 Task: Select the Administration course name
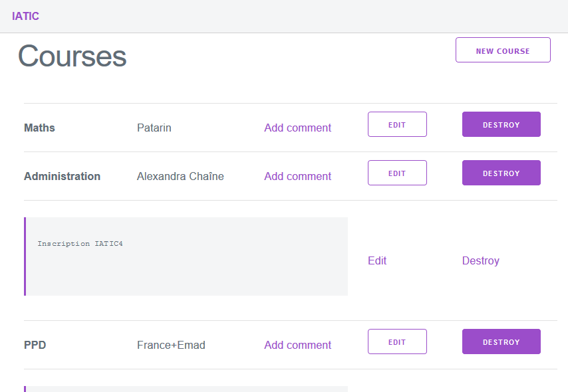(62, 176)
